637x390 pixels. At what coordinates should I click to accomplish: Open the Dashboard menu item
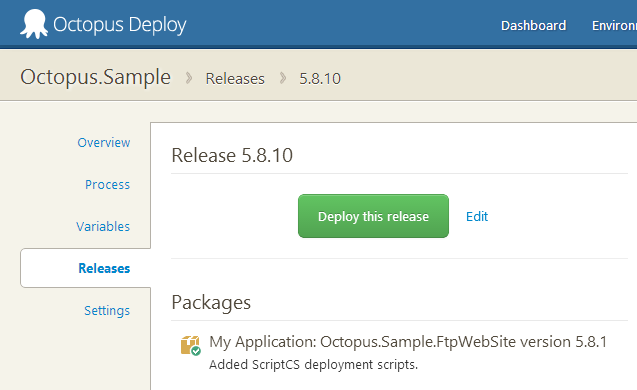point(533,26)
